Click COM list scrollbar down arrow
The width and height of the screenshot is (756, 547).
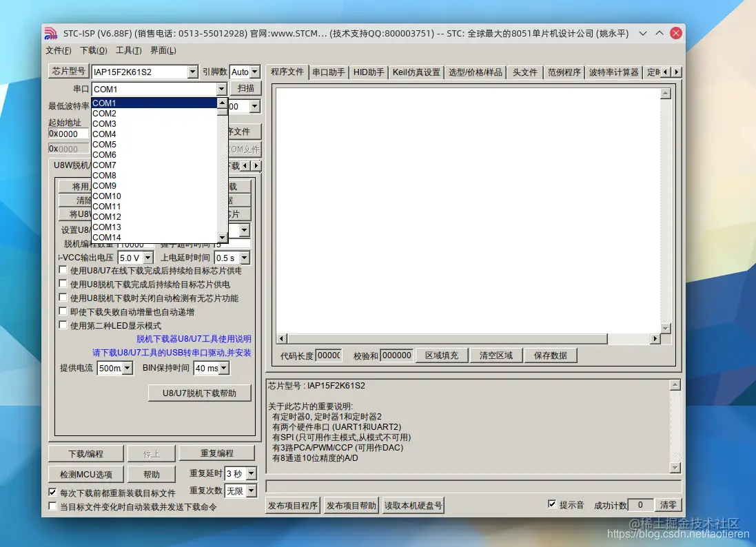[x=223, y=238]
